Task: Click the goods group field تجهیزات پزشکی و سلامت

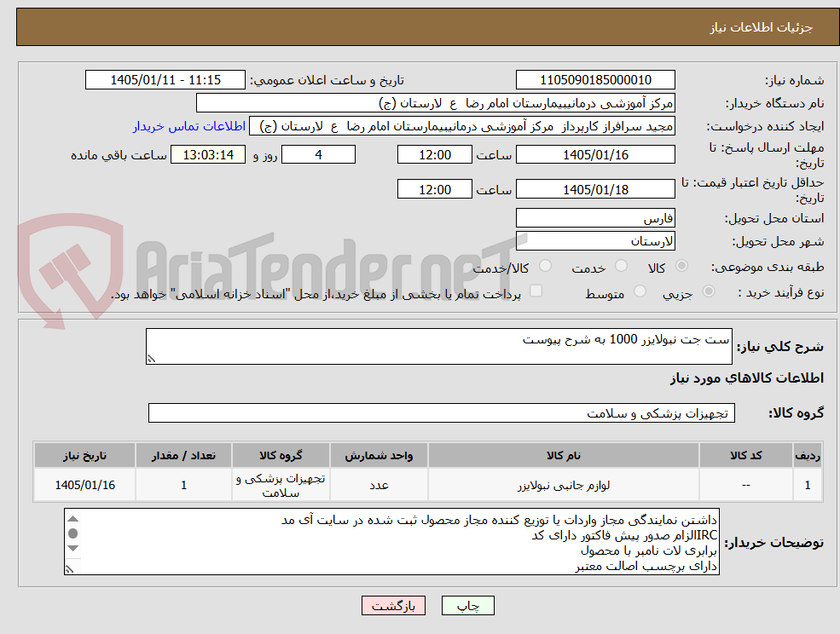Action: (442, 412)
